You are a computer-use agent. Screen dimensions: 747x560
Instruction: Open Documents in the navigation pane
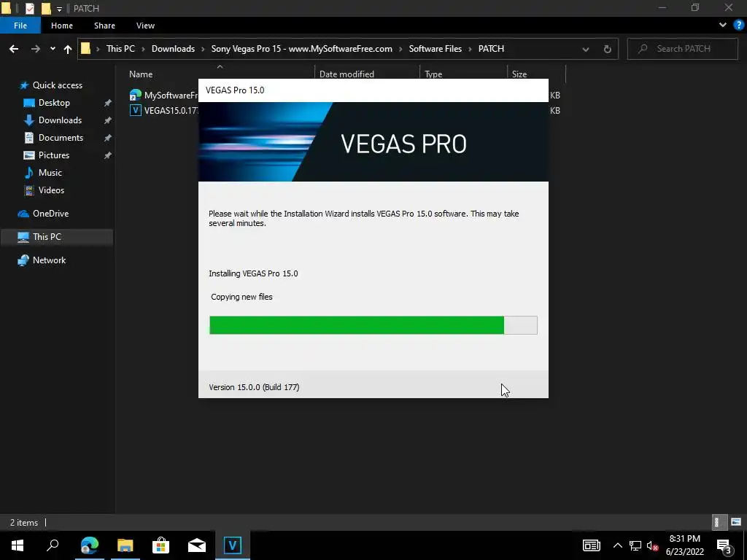click(61, 138)
